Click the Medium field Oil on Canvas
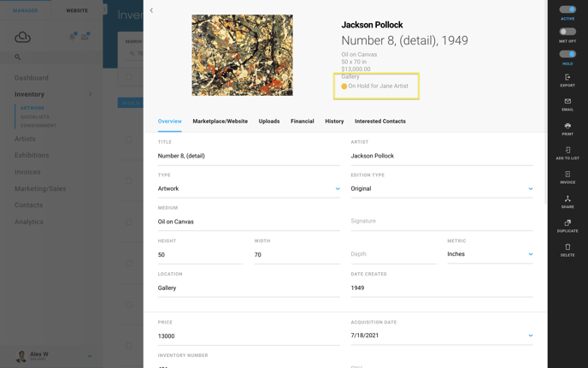Image resolution: width=588 pixels, height=368 pixels. 249,222
